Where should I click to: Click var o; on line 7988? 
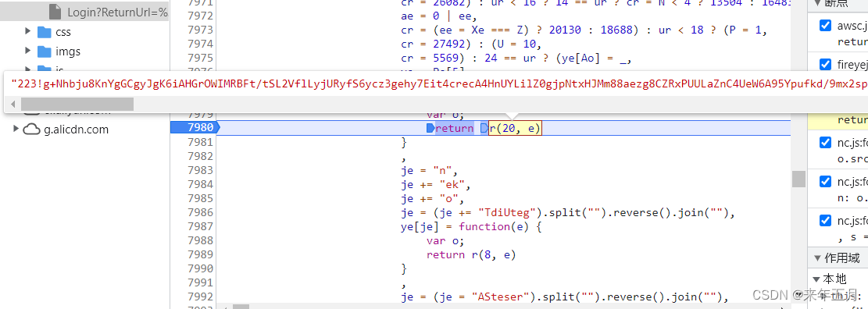pyautogui.click(x=445, y=240)
